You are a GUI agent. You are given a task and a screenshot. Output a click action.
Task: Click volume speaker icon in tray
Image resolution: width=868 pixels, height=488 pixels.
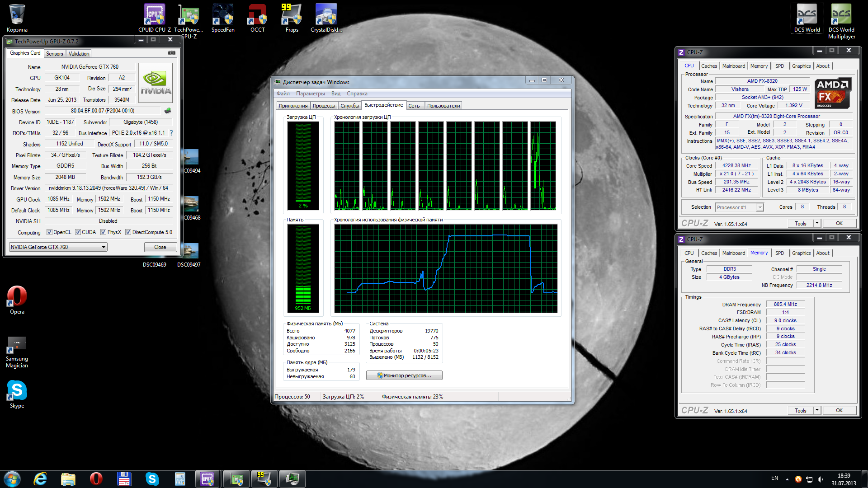coord(820,479)
